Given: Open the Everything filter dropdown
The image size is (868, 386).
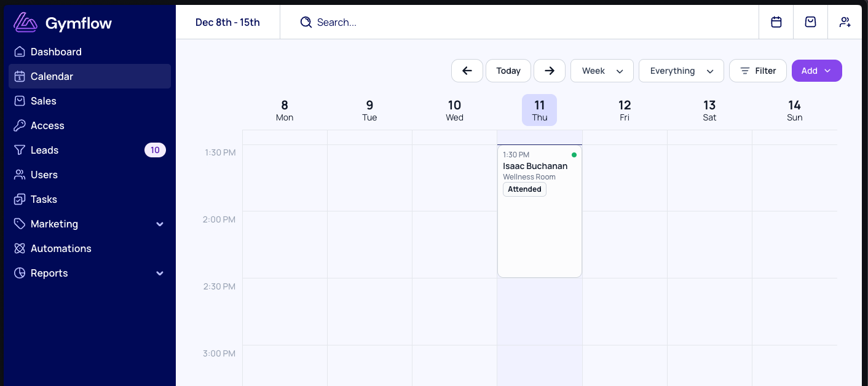Looking at the screenshot, I should point(681,71).
